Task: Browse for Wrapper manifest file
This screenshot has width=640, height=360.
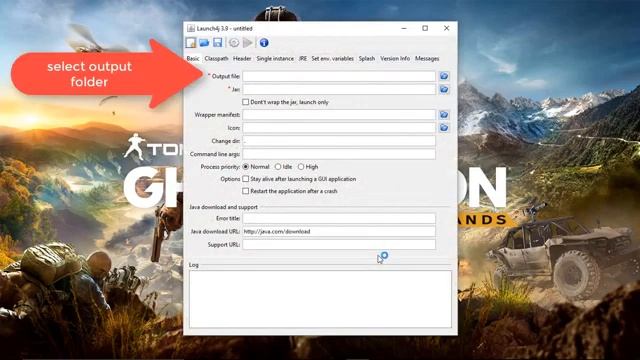Action: pos(444,115)
